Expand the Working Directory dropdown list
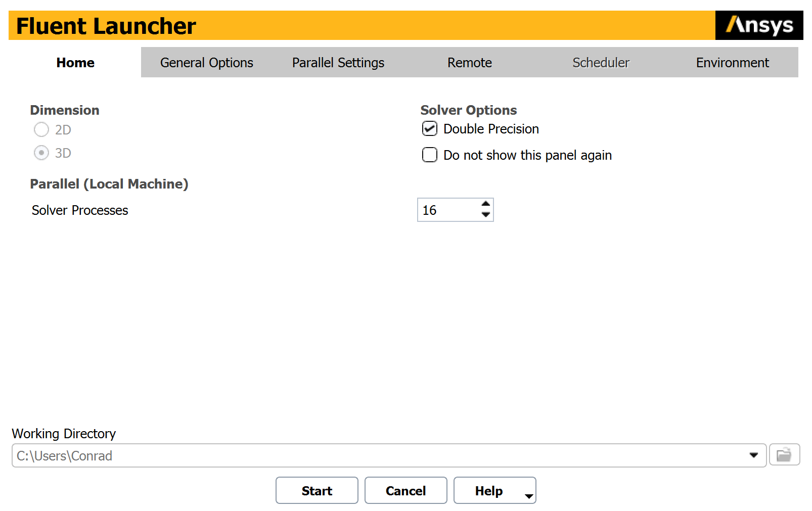 [x=753, y=455]
